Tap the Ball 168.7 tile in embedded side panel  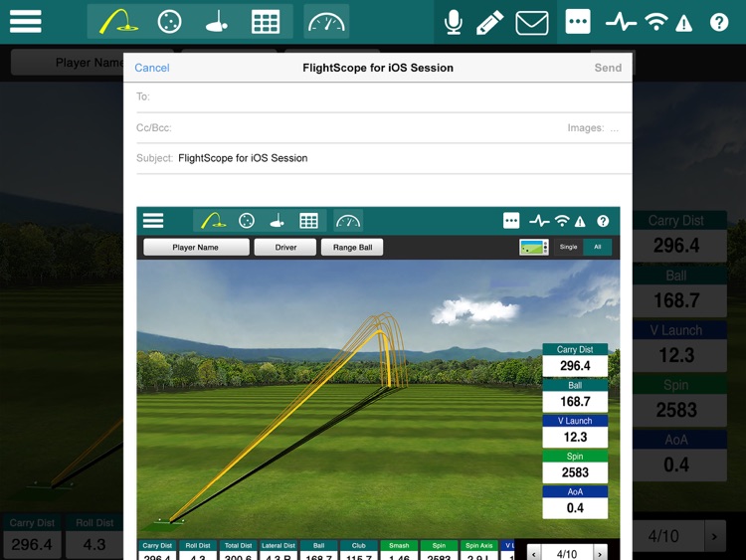tap(575, 396)
